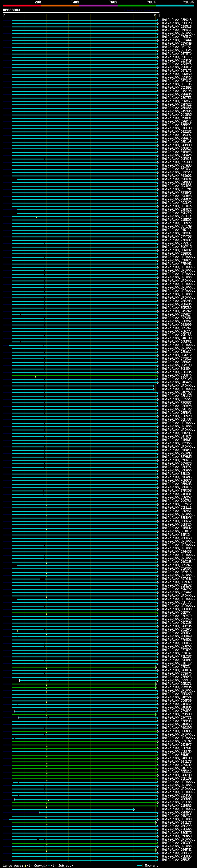Screen dimensions: 197x868
Task: Click the cyan alignment bar for UniRef100_A8HS48
Action: click(x=85, y=20)
